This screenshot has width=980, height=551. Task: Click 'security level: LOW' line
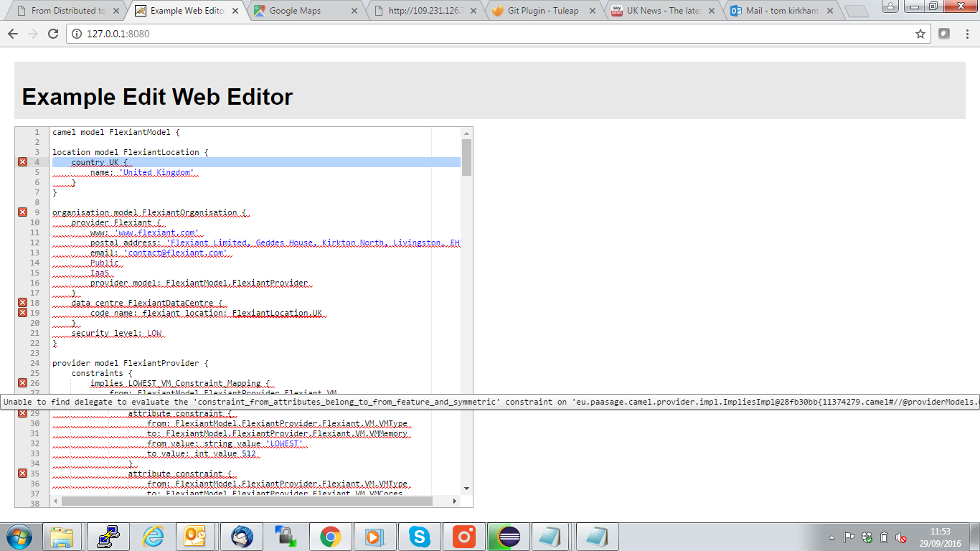point(116,333)
